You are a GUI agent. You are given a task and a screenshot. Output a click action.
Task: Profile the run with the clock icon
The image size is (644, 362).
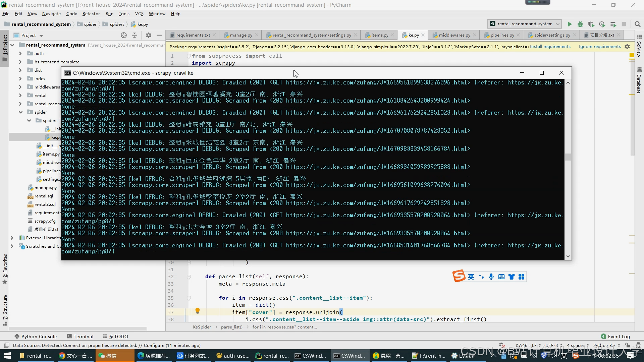coord(602,24)
